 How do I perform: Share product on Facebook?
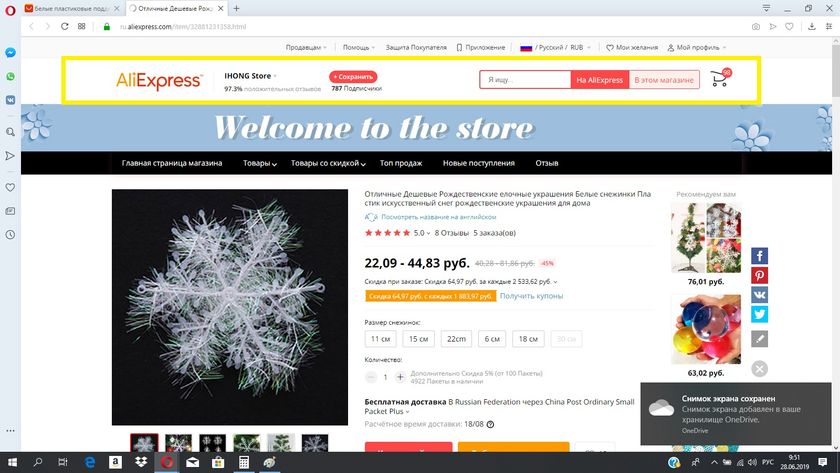pyautogui.click(x=760, y=257)
